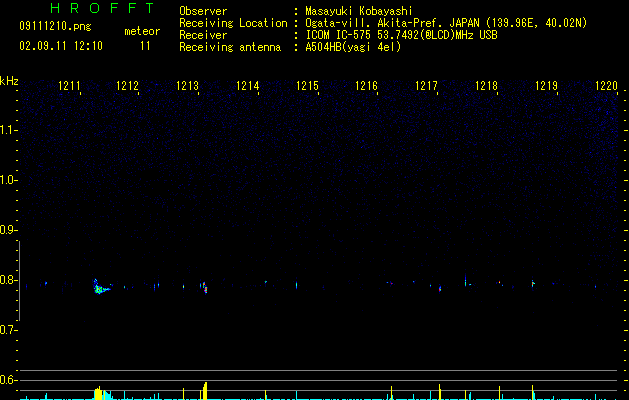Select the Ogata-vill. Akita-Pref. JAPAN location text
The image size is (629, 400).
[x=446, y=23]
